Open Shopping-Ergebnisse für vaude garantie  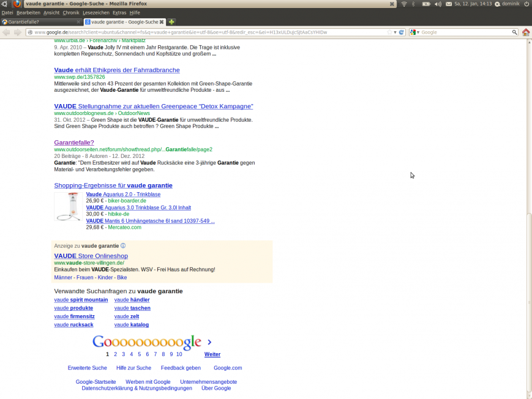[x=113, y=185]
